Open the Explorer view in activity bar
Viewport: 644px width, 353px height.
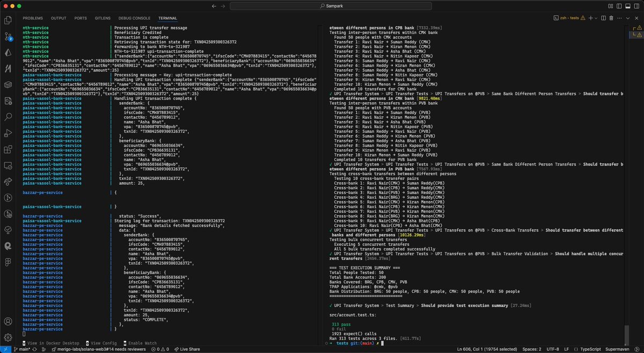click(8, 20)
